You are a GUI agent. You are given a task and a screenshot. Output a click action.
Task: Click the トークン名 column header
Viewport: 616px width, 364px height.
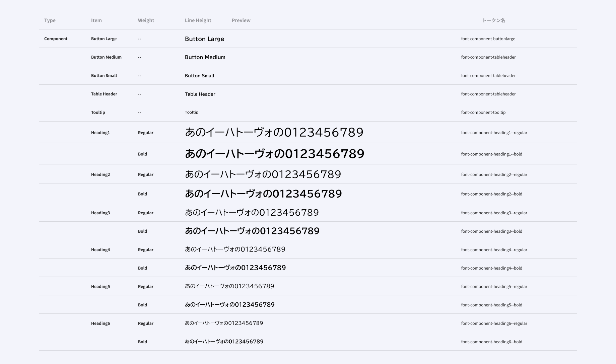click(x=493, y=20)
